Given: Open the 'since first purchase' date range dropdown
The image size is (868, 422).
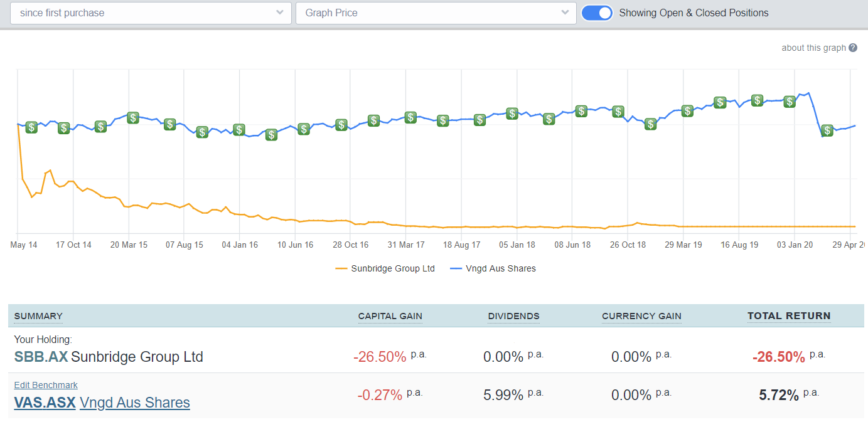Looking at the screenshot, I should click(150, 13).
